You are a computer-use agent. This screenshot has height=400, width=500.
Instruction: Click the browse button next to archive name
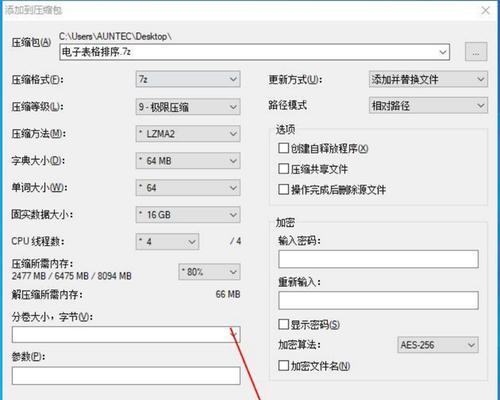point(476,52)
